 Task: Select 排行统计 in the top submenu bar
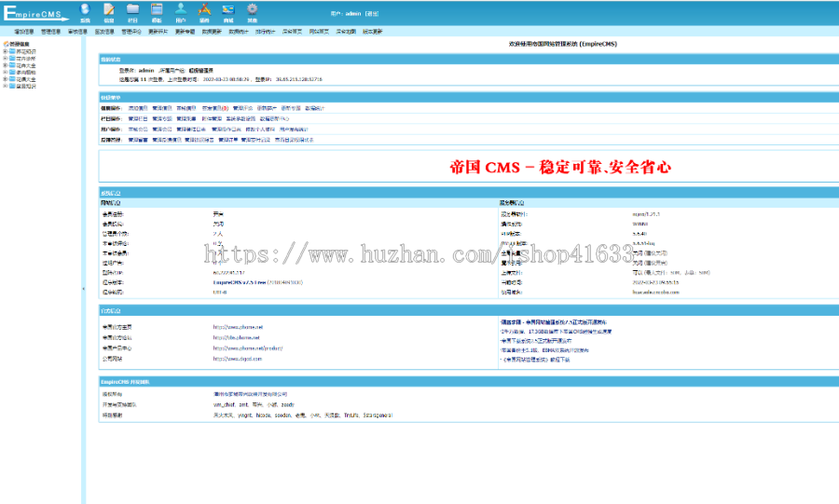(265, 32)
